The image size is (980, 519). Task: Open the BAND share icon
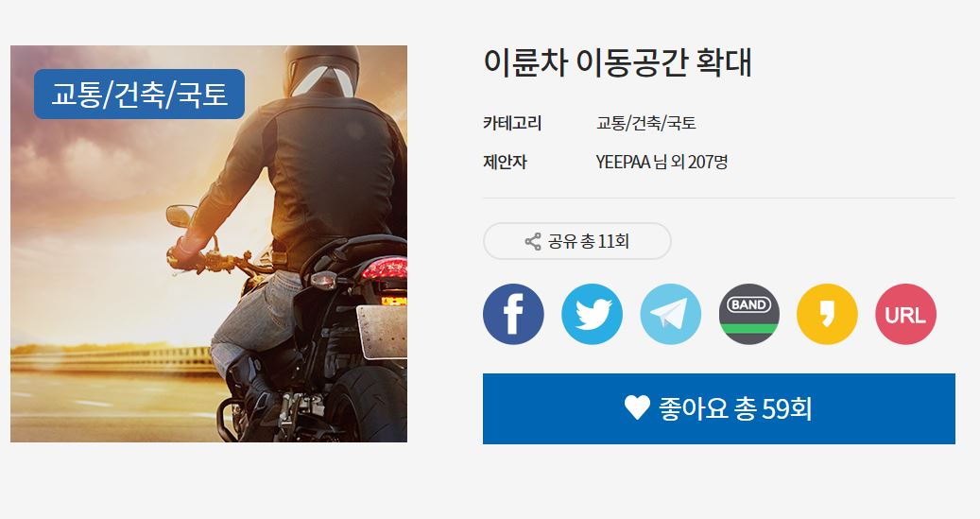click(748, 314)
